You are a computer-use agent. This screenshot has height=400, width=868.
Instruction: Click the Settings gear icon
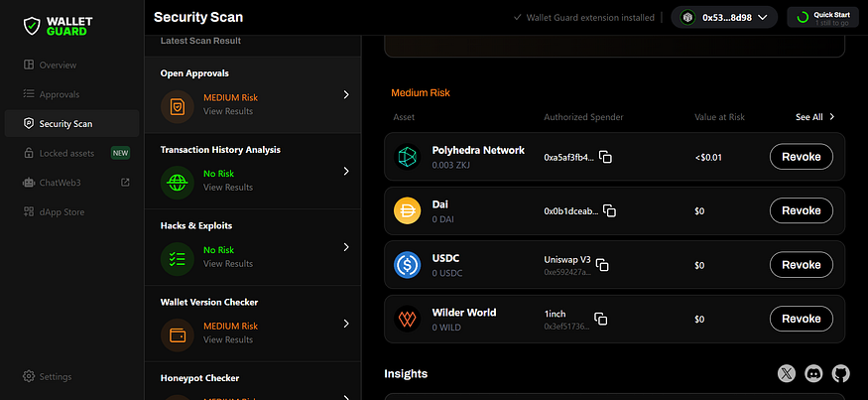click(x=29, y=376)
